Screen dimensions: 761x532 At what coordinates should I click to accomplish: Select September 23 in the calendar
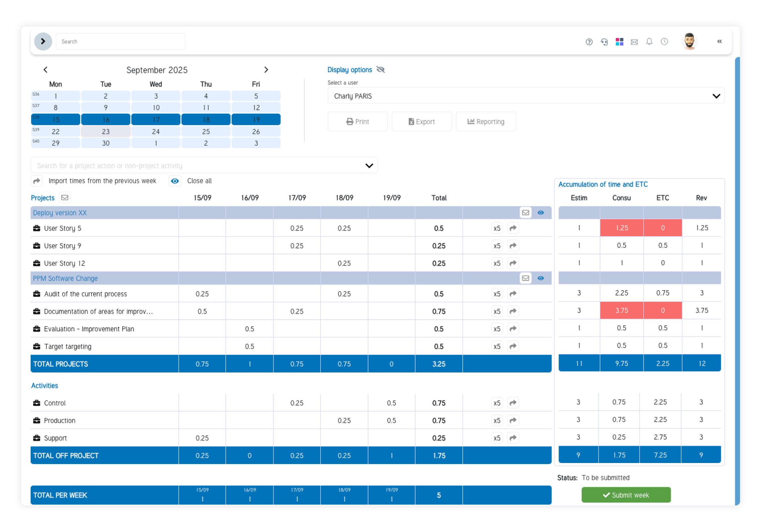106,131
